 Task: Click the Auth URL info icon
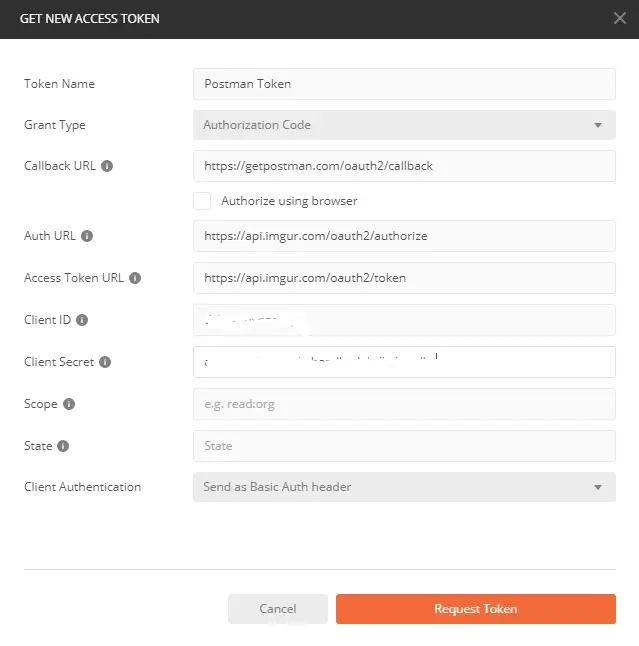pyautogui.click(x=87, y=236)
